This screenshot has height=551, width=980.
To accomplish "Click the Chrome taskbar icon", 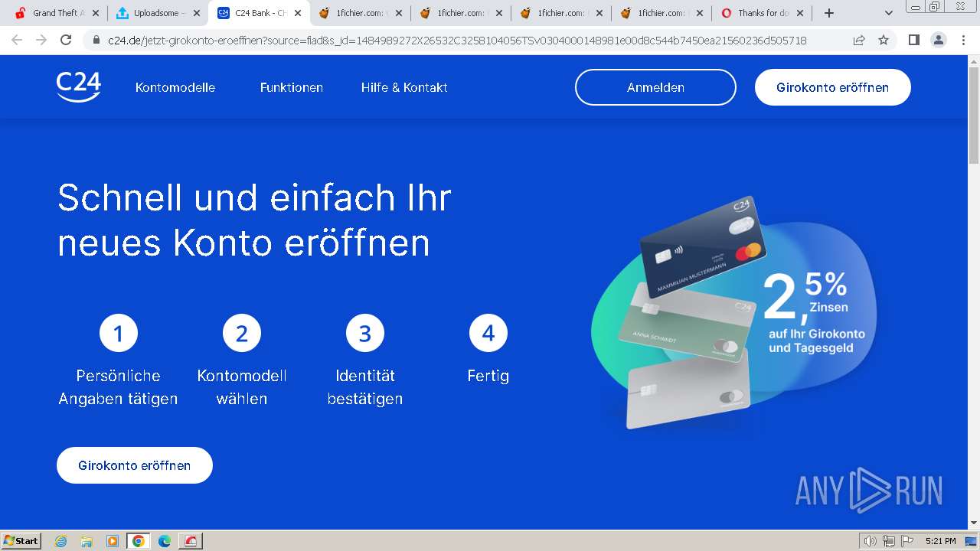I will pos(139,541).
